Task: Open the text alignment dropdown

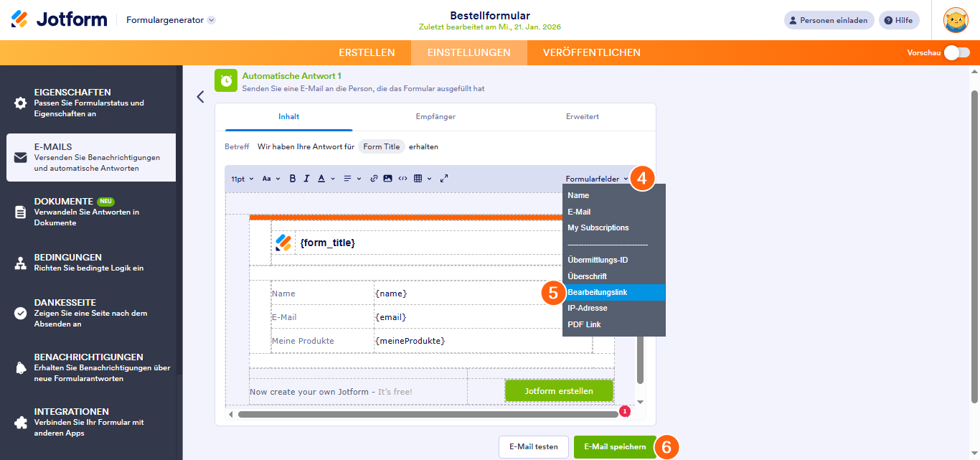Action: (x=352, y=179)
